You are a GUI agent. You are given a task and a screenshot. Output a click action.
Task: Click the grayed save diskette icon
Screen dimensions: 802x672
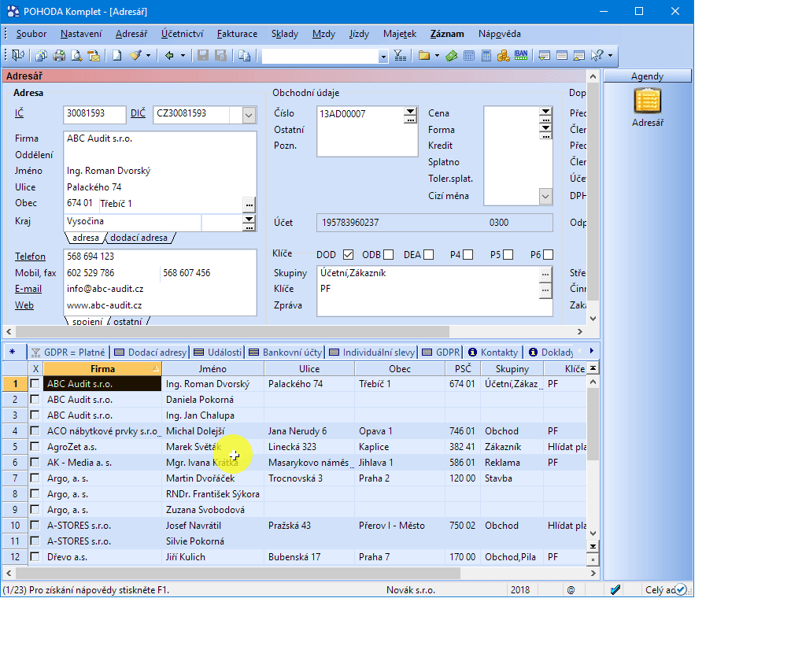pos(203,55)
